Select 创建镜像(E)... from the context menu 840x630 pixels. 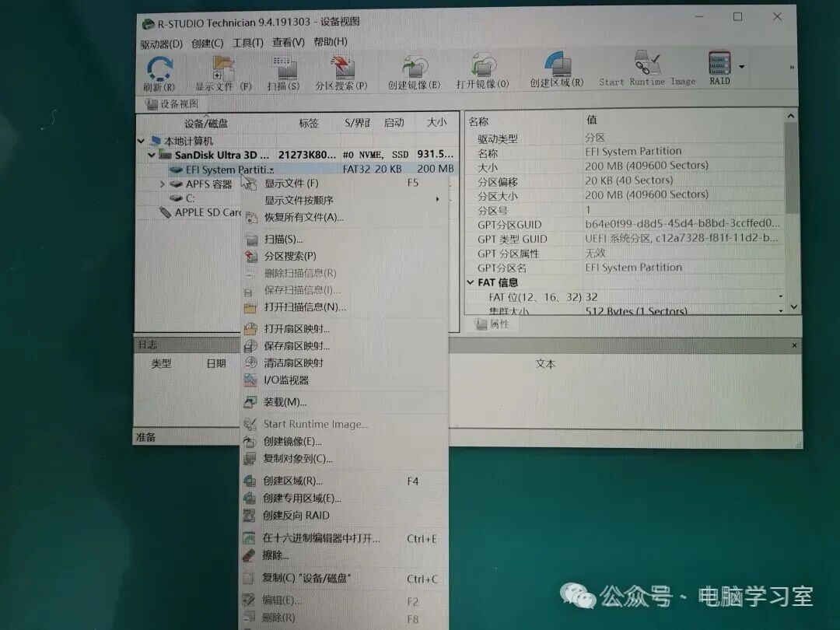pos(292,441)
